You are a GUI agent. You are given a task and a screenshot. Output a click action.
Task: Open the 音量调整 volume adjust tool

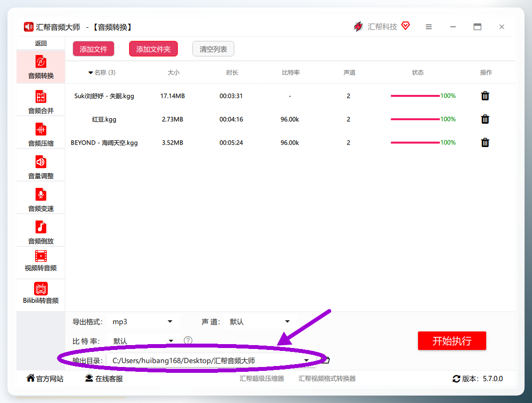(x=41, y=167)
